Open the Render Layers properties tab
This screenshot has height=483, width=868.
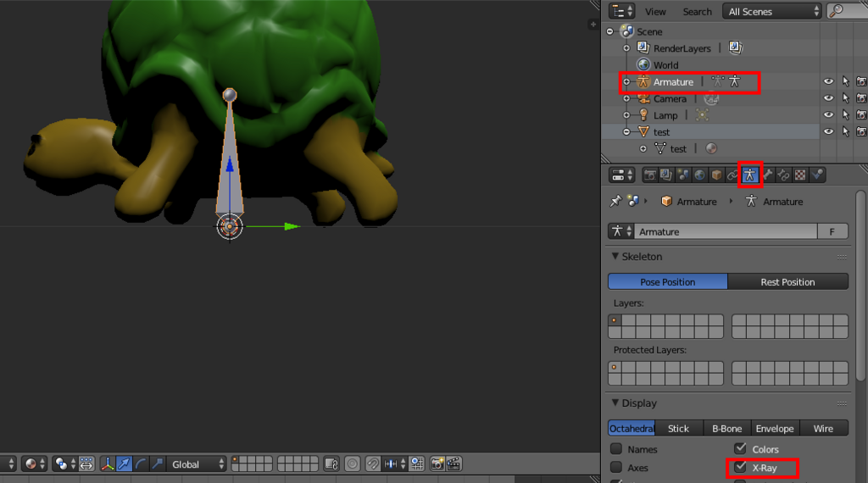[x=666, y=175]
